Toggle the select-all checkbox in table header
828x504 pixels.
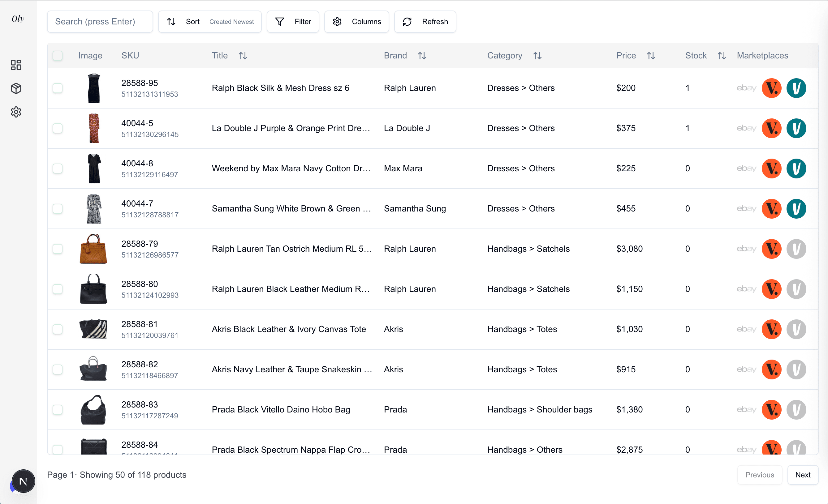tap(58, 55)
